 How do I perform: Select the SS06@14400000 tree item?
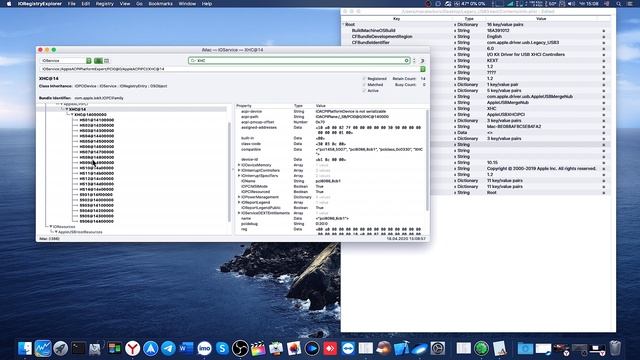click(x=97, y=221)
